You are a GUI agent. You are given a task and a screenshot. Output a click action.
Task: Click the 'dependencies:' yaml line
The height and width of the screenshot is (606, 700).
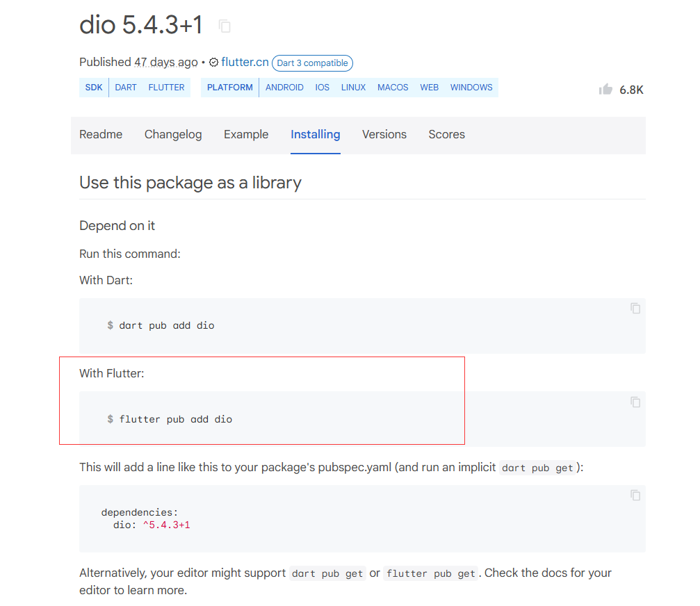(140, 512)
